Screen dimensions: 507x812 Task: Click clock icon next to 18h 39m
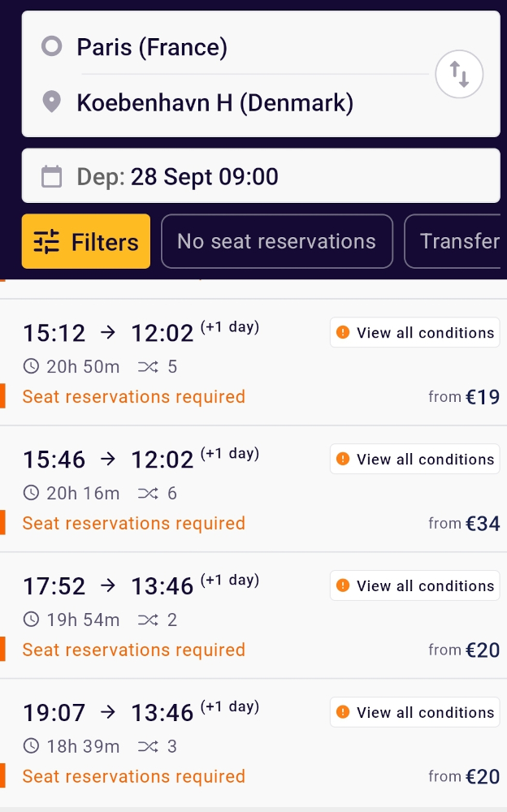point(31,746)
